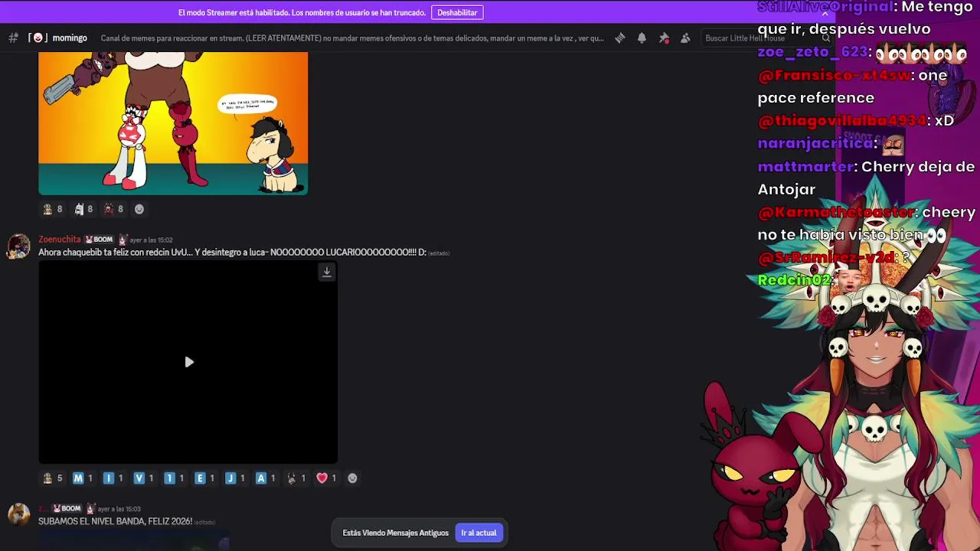Toggle the letter E reaction

[205, 478]
